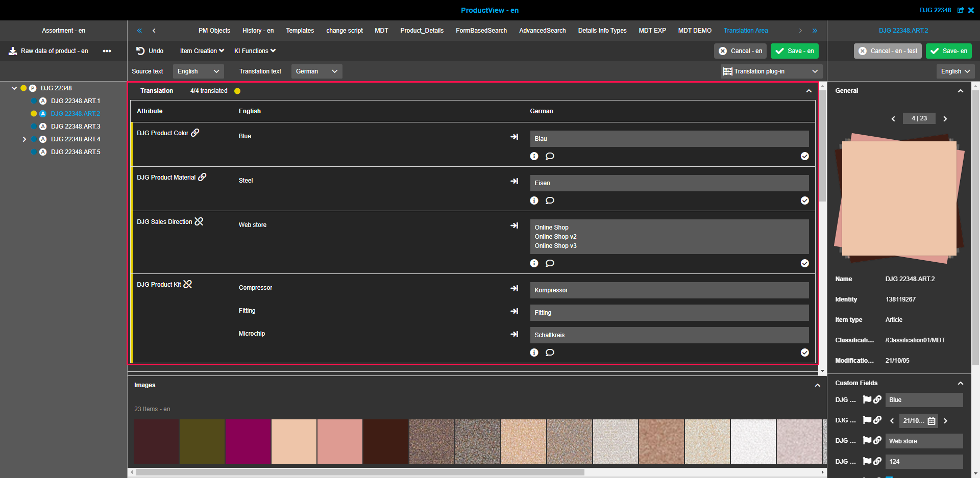Switch to the AdvancedSearch tab
This screenshot has height=478, width=980.
click(542, 31)
